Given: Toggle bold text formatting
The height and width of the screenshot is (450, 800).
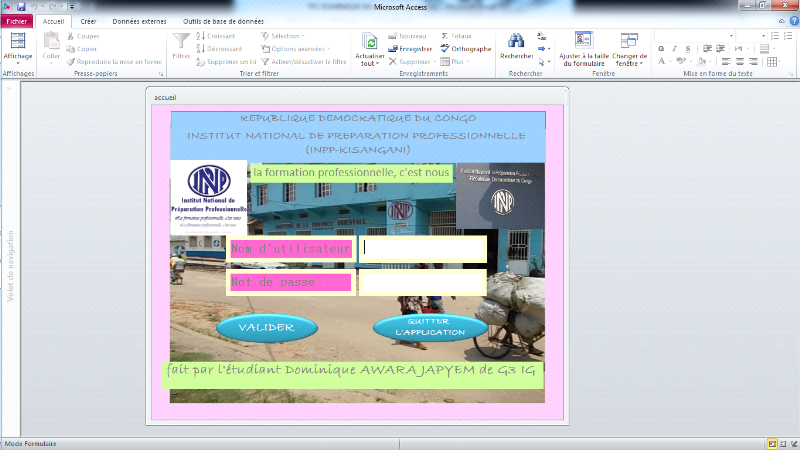Looking at the screenshot, I should pos(660,48).
